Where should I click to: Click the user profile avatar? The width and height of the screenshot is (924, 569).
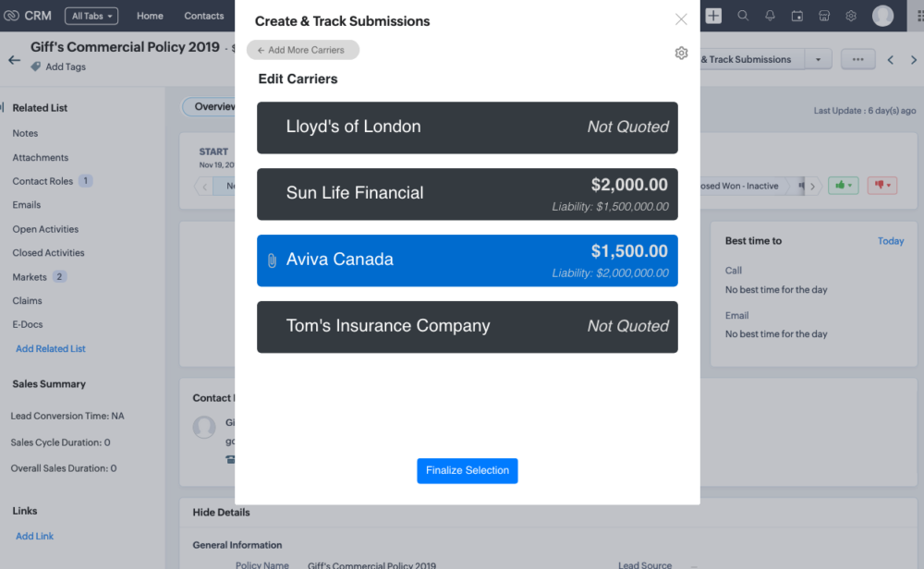882,16
